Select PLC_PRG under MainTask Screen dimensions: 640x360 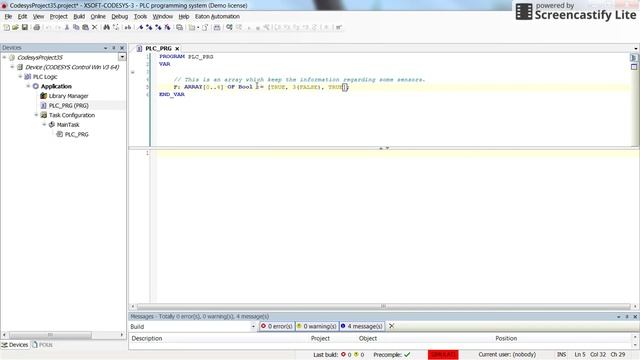[76, 134]
